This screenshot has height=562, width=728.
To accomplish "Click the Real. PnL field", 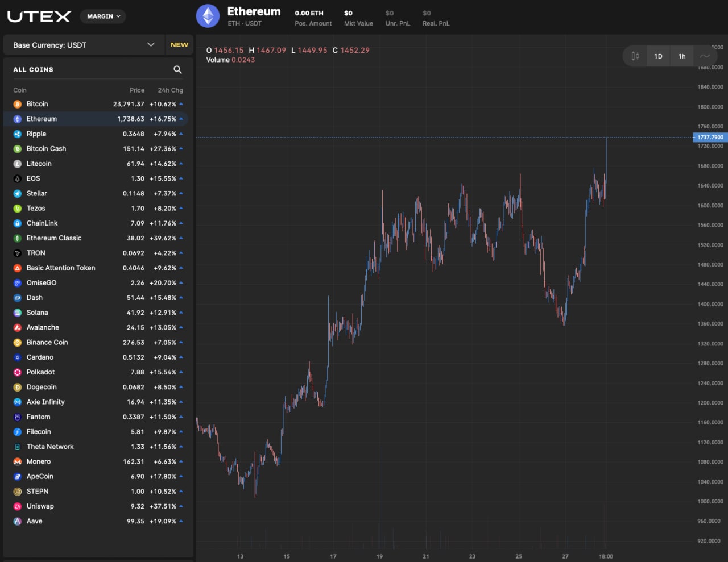I will (x=436, y=18).
